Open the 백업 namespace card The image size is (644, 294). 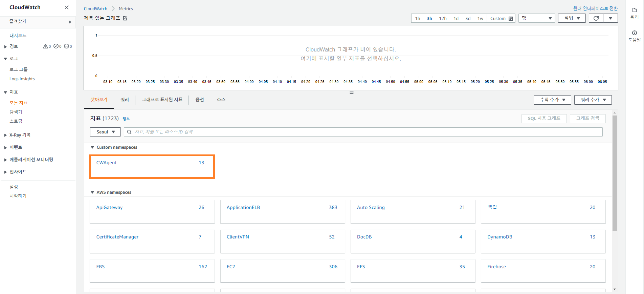(543, 212)
